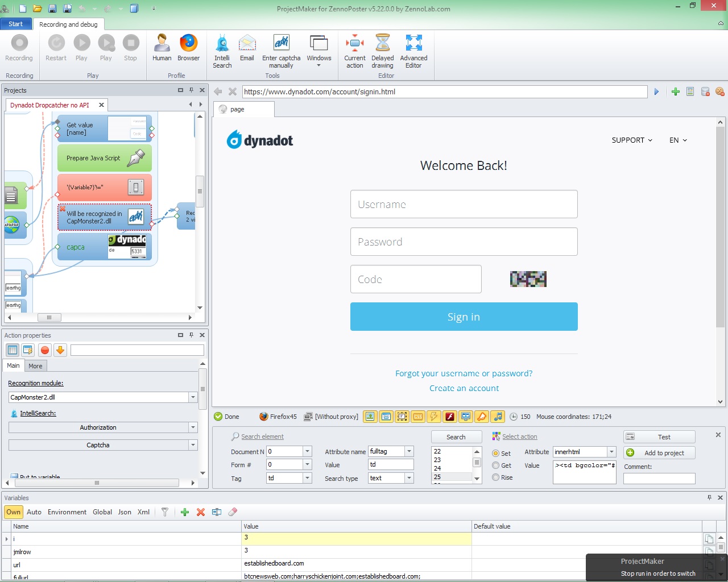
Task: Create new project from quick toolbar
Action: (23, 9)
